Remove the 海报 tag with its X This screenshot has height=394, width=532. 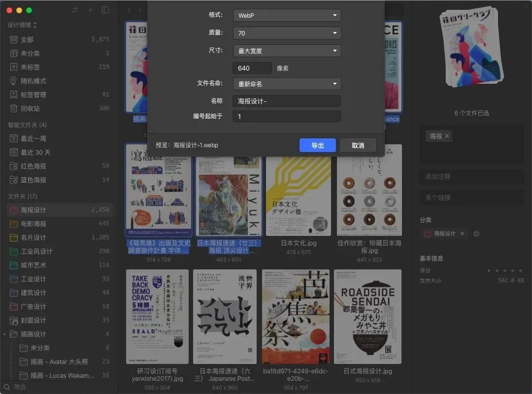447,136
